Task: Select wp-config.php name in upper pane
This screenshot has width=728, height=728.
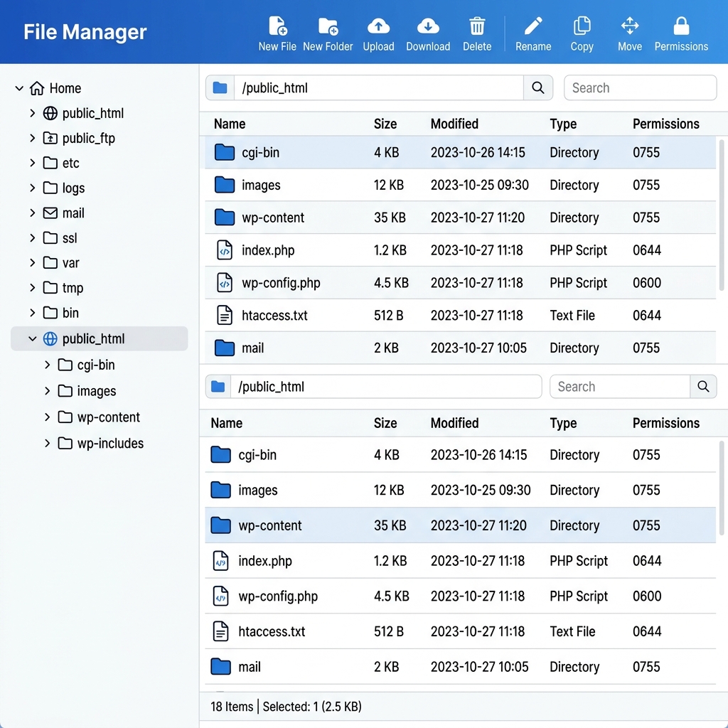Action: coord(281,283)
